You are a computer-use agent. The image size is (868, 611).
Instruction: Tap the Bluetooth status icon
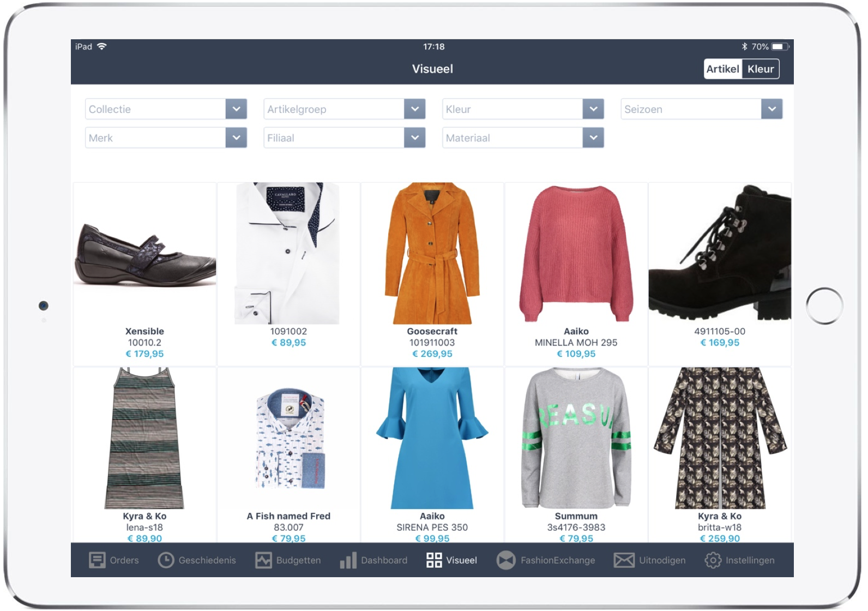[x=744, y=46]
